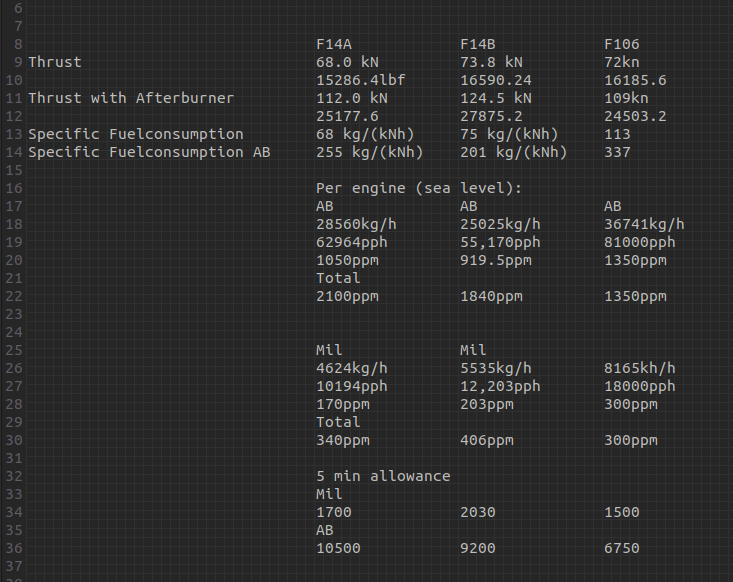
Task: Click the 8165kh/h value
Action: (x=640, y=368)
